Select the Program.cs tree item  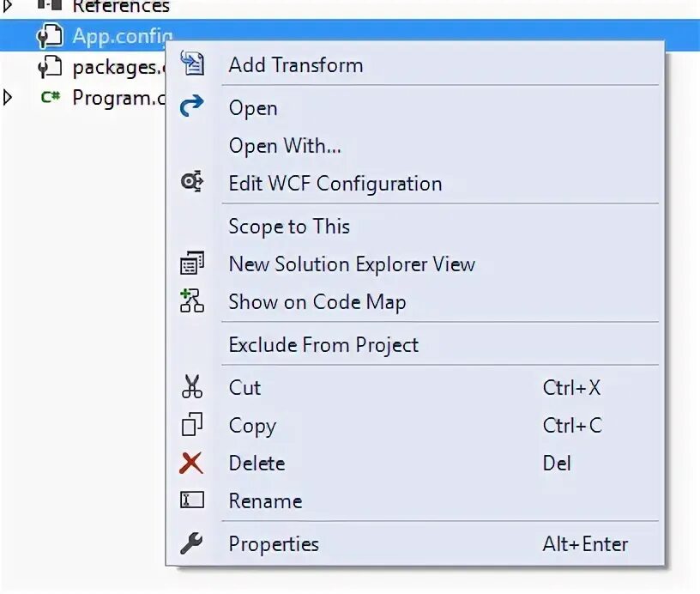[118, 98]
